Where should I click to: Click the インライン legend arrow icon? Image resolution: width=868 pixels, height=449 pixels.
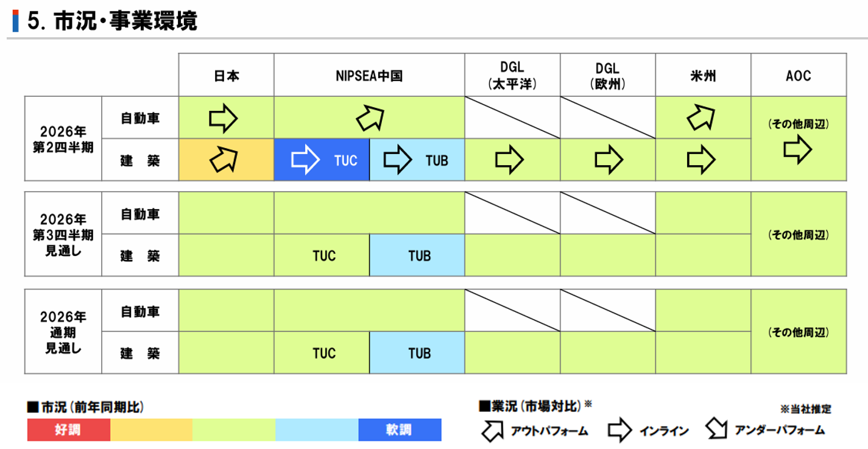click(x=620, y=431)
